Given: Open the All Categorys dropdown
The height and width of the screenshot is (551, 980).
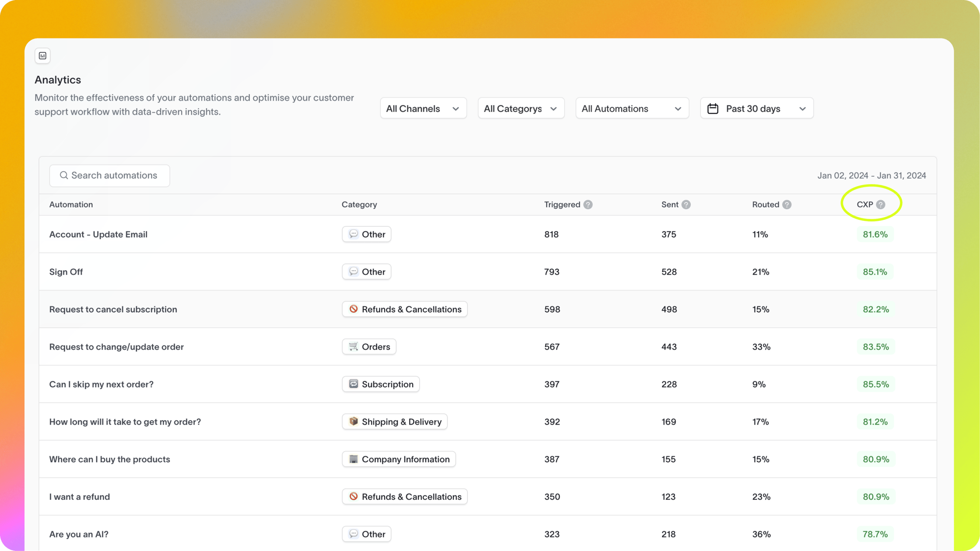Looking at the screenshot, I should pos(521,108).
